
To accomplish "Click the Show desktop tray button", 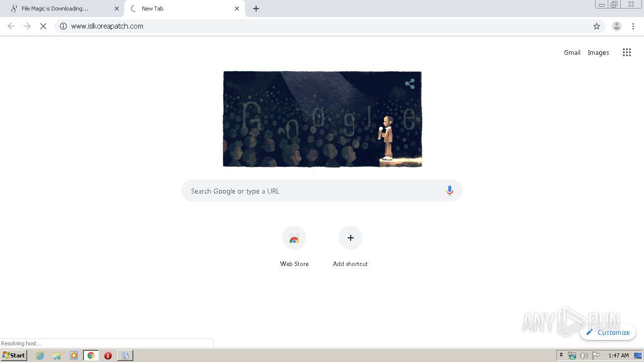I will 638,355.
